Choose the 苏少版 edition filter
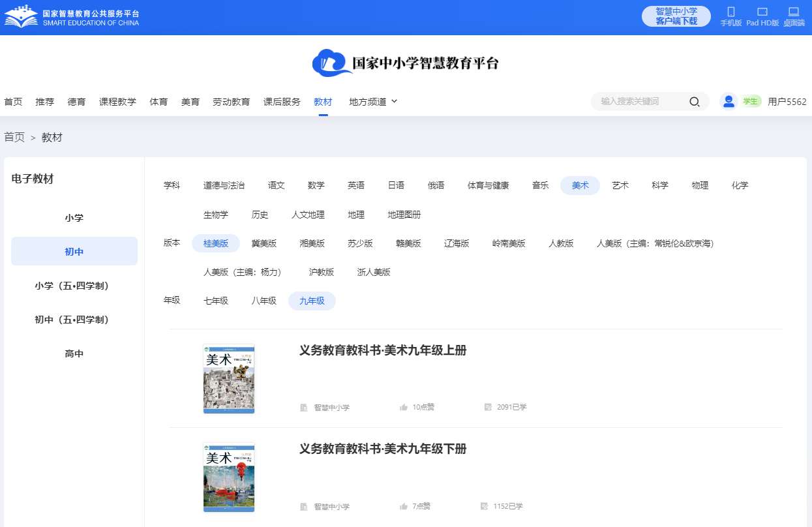The image size is (812, 527). 360,243
